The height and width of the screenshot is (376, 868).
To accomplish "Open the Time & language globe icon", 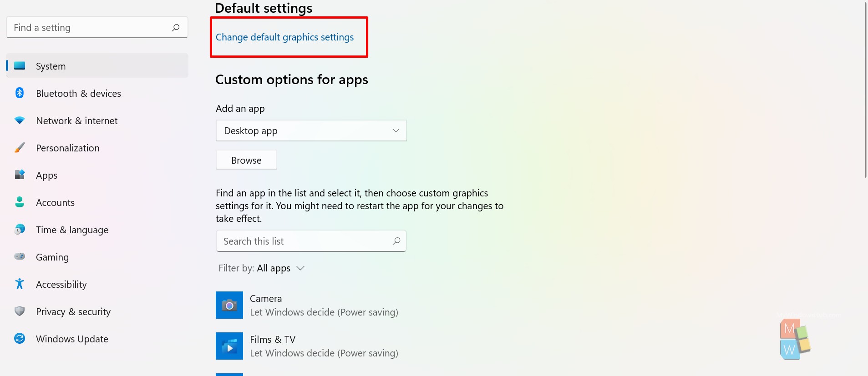I will (20, 229).
